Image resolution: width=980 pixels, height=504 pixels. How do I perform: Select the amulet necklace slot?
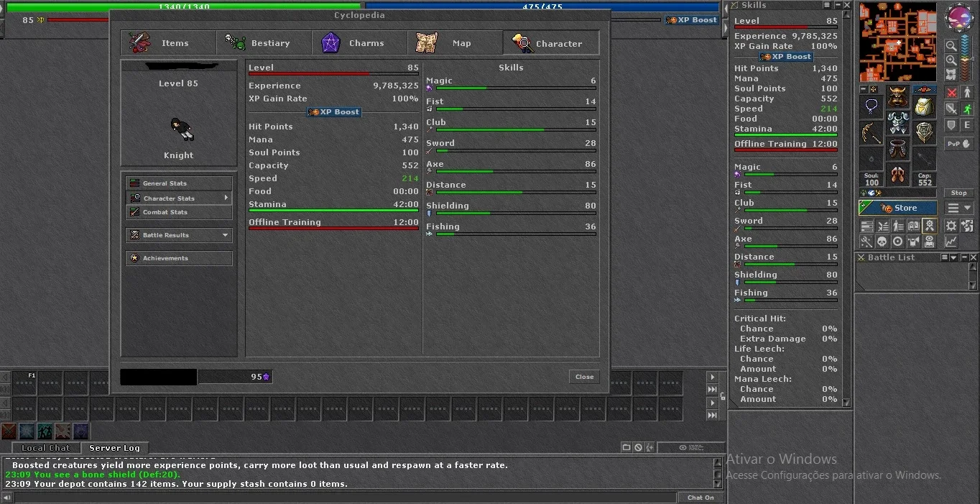(x=871, y=106)
